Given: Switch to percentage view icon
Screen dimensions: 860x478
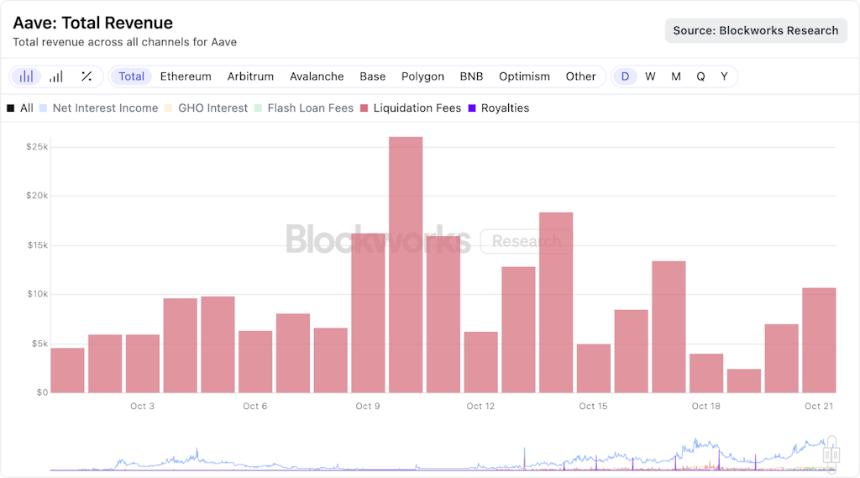Looking at the screenshot, I should pyautogui.click(x=86, y=76).
